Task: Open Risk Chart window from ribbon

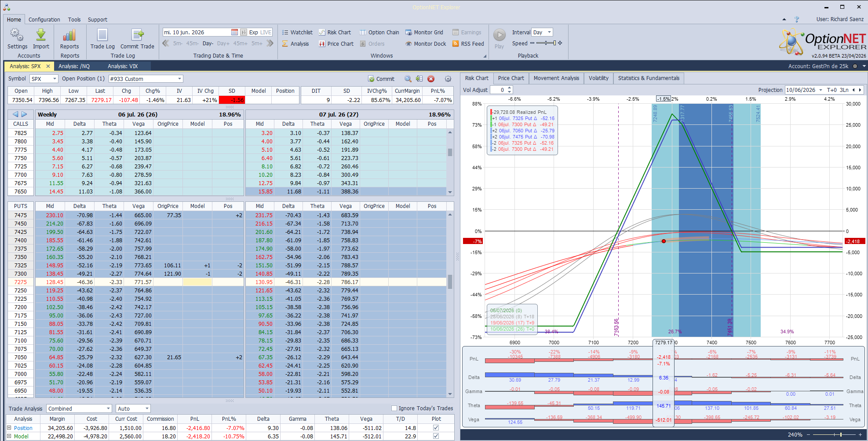Action: [x=335, y=32]
